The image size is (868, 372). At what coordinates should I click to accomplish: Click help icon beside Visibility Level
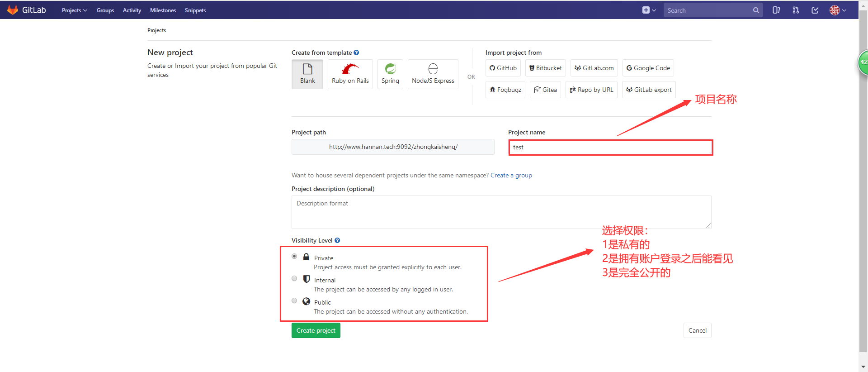[x=337, y=240]
